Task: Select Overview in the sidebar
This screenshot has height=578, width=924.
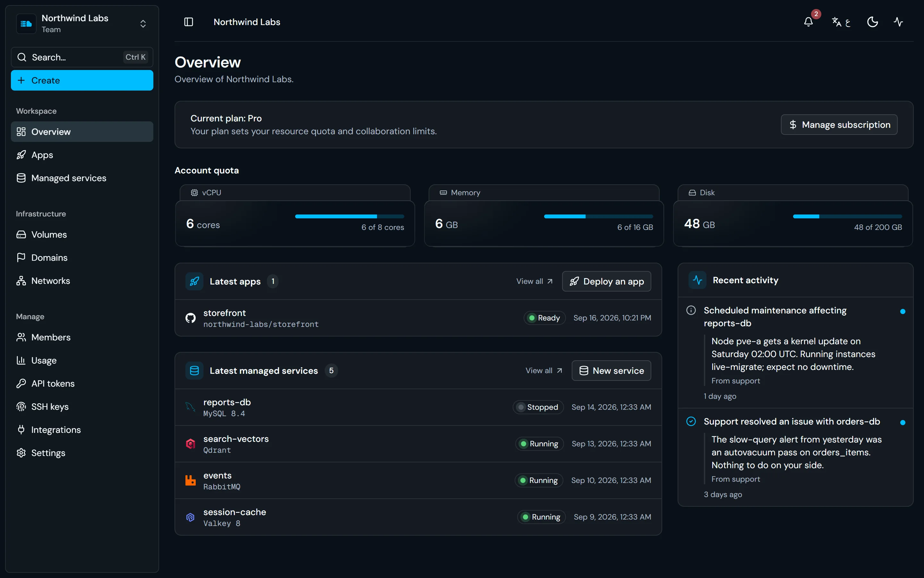Action: tap(82, 132)
